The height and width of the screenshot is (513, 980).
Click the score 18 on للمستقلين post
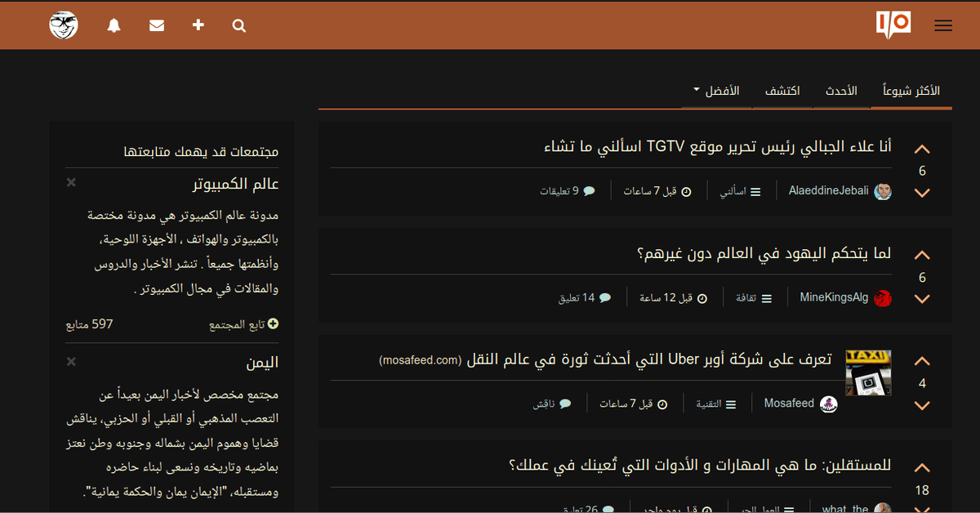pyautogui.click(x=922, y=490)
